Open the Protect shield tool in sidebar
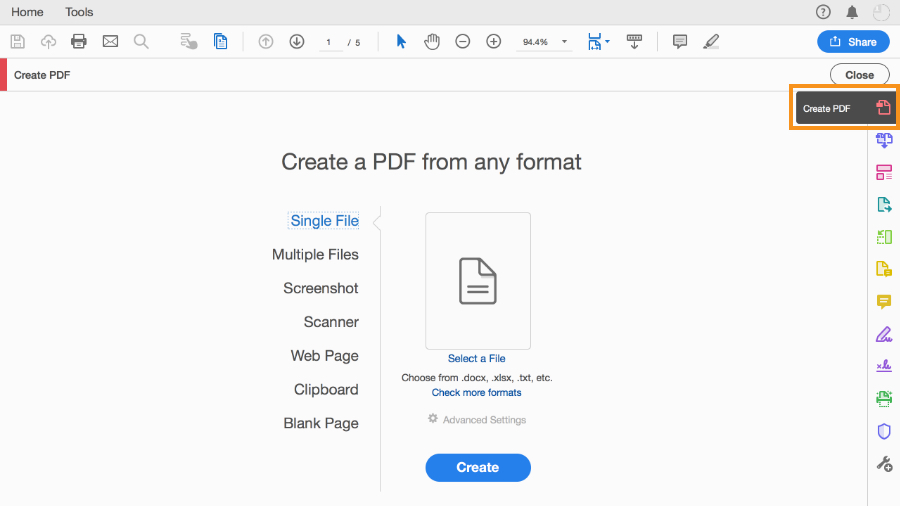 point(884,431)
